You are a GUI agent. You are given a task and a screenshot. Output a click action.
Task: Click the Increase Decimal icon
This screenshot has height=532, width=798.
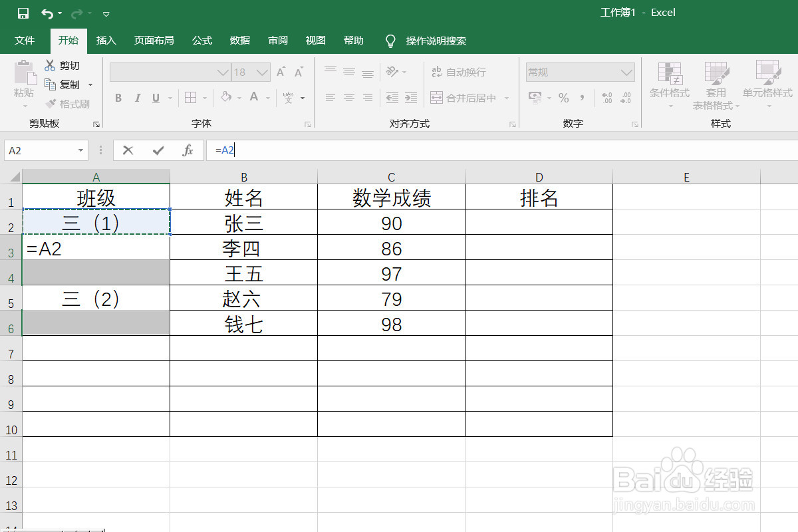click(x=606, y=98)
